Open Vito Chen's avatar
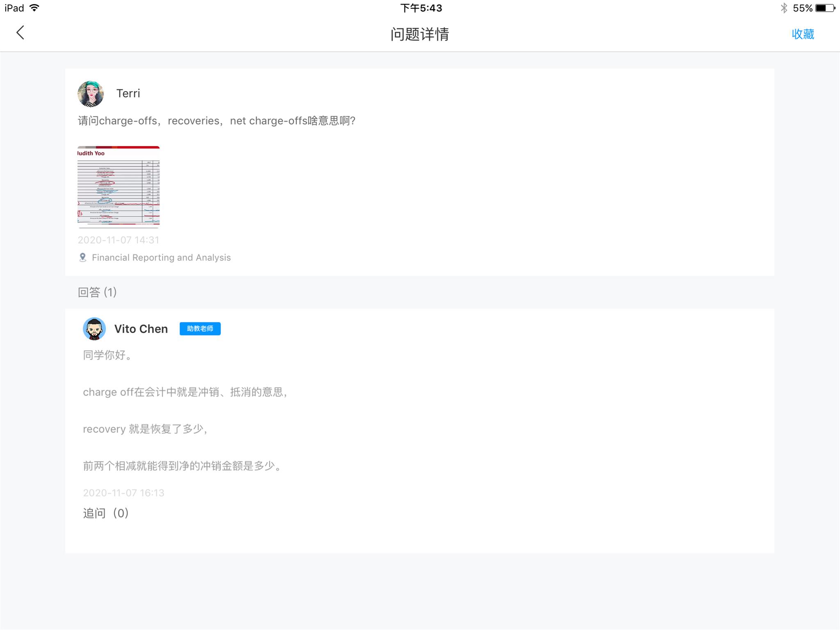 [x=94, y=329]
